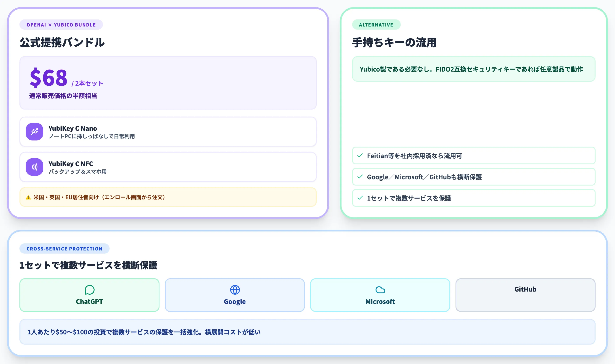
Task: Click the 公式提携バンドル heading
Action: click(x=62, y=42)
